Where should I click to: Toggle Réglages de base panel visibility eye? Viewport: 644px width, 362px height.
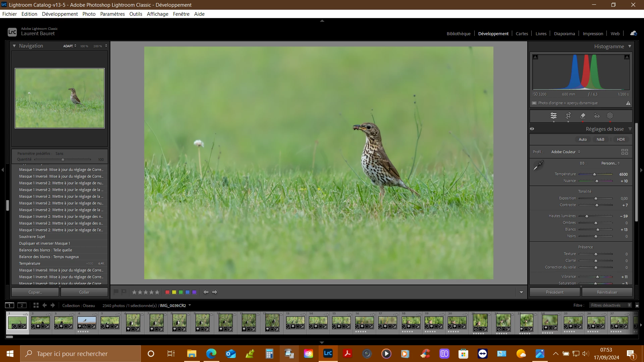click(532, 129)
